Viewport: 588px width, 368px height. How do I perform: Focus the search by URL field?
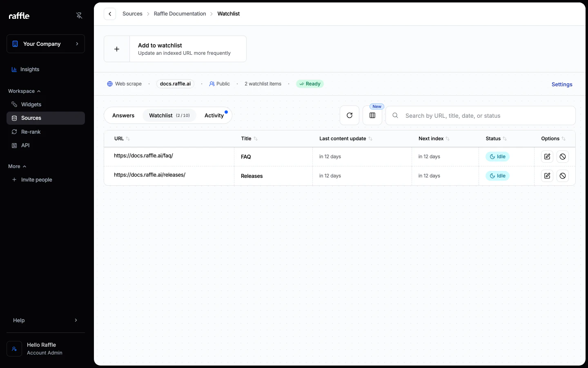pos(481,116)
